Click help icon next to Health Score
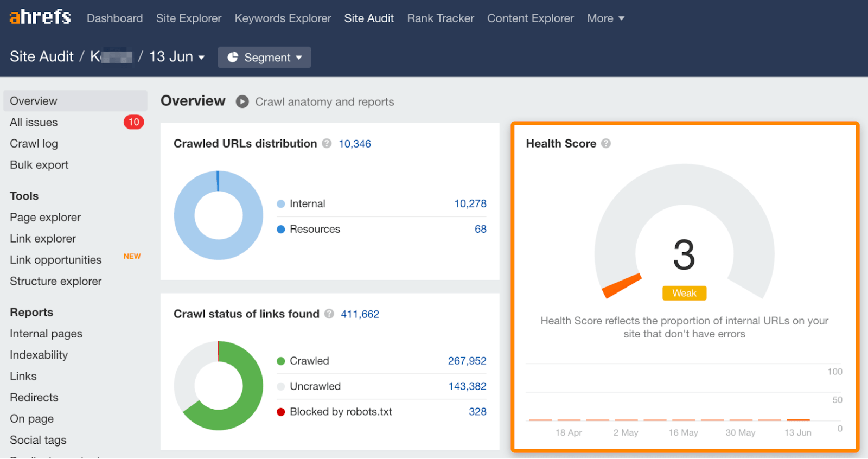The image size is (868, 459). click(x=606, y=143)
